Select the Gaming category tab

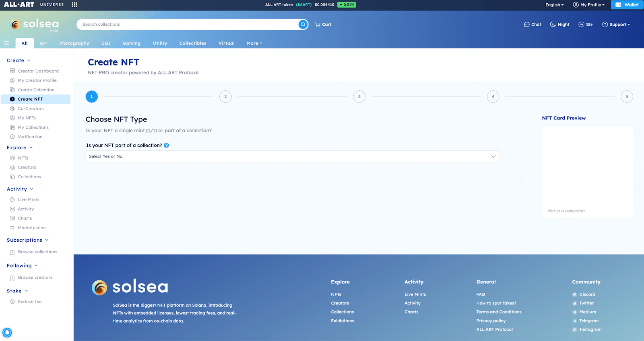132,43
